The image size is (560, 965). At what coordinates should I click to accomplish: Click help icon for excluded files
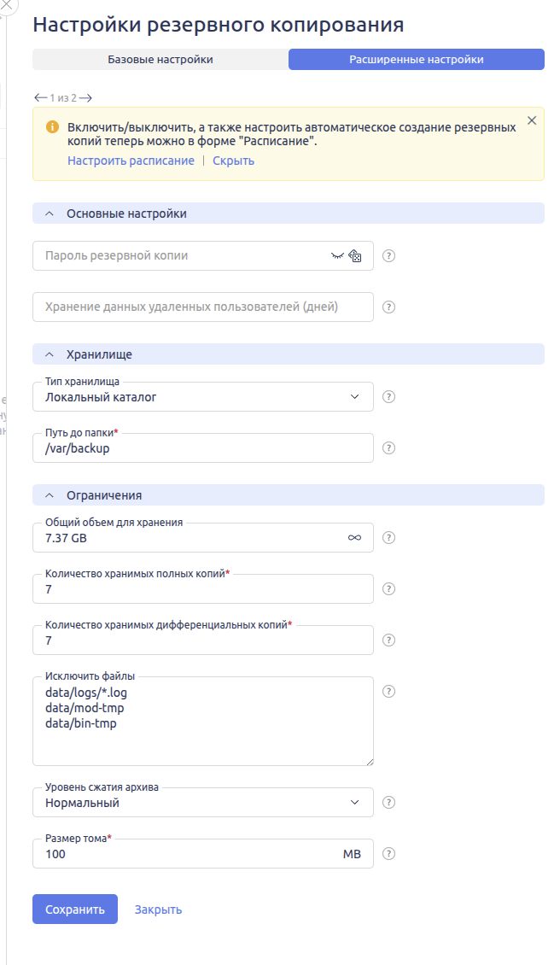[x=389, y=691]
